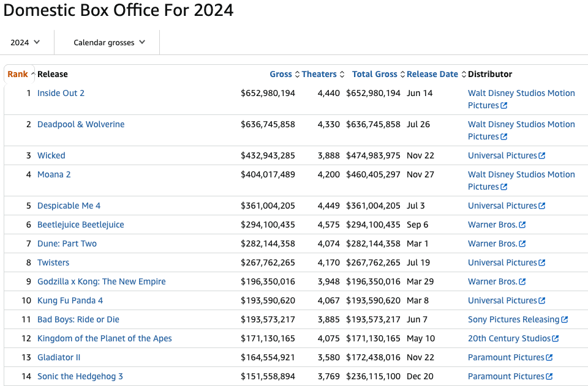Open the Deadpool & Wolverine movie link
Viewport: 588px width, 386px height.
(x=81, y=124)
